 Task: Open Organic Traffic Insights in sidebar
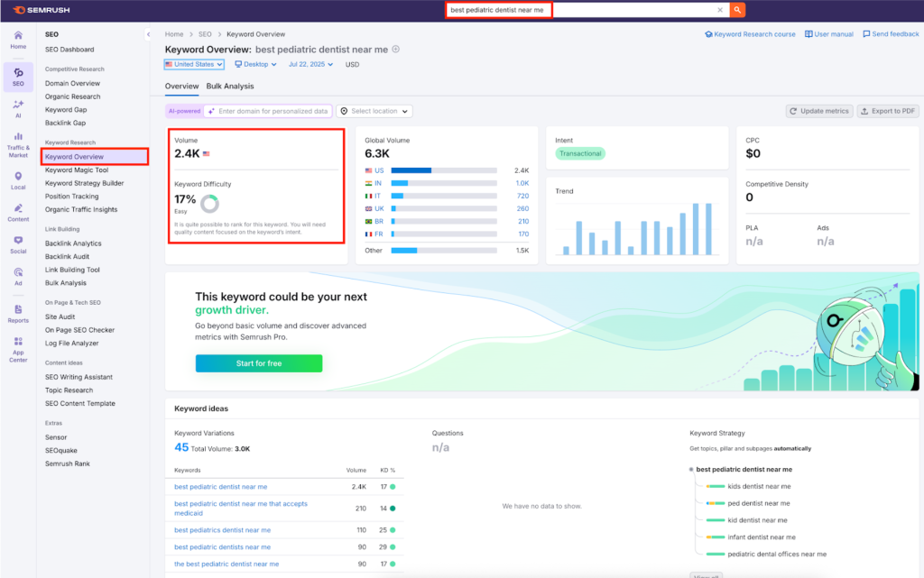(x=81, y=209)
